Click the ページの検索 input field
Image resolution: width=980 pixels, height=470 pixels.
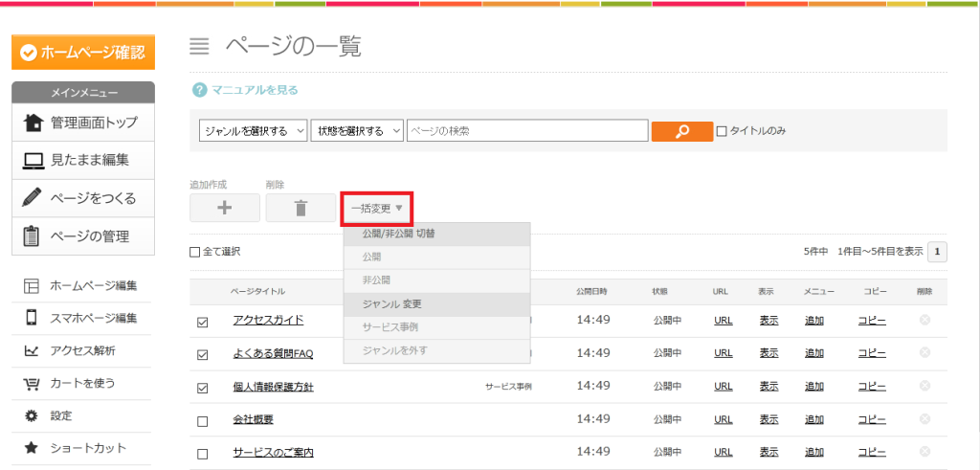tap(527, 131)
